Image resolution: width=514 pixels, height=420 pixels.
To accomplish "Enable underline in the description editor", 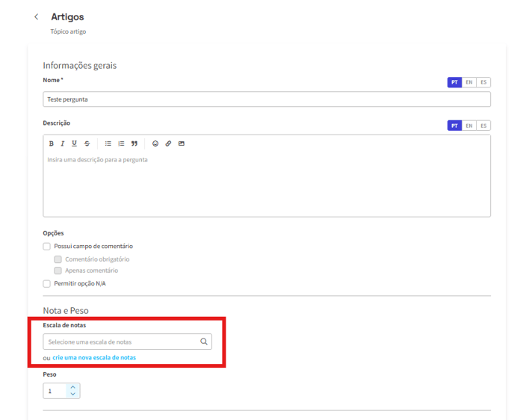I will click(74, 143).
